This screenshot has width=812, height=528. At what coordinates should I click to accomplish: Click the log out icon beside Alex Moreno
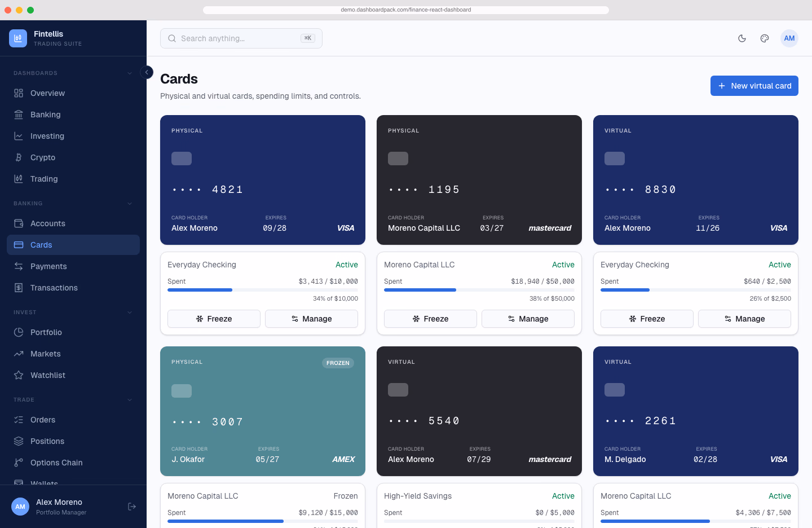pos(132,507)
